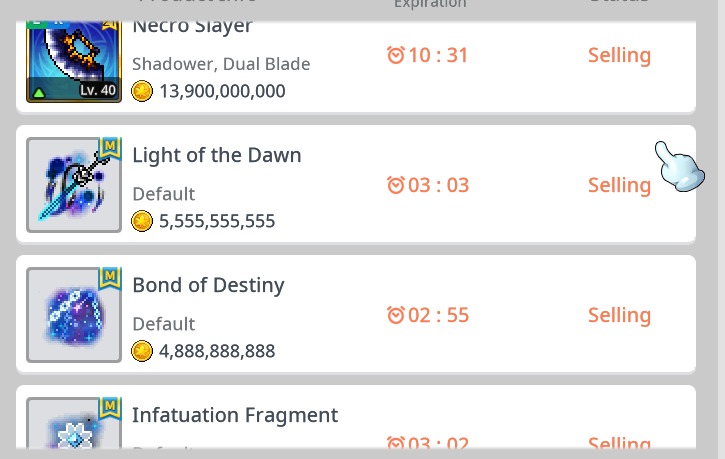
Task: Click the Selling status for Bond of Destiny
Action: (619, 315)
